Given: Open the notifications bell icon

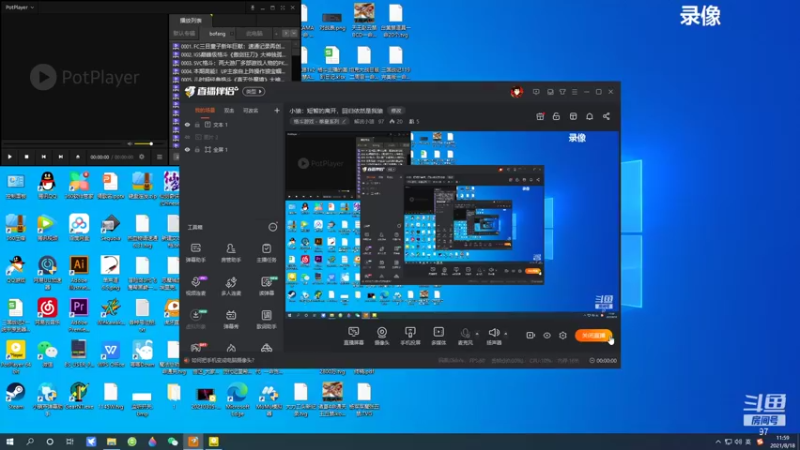Looking at the screenshot, I should tap(589, 116).
